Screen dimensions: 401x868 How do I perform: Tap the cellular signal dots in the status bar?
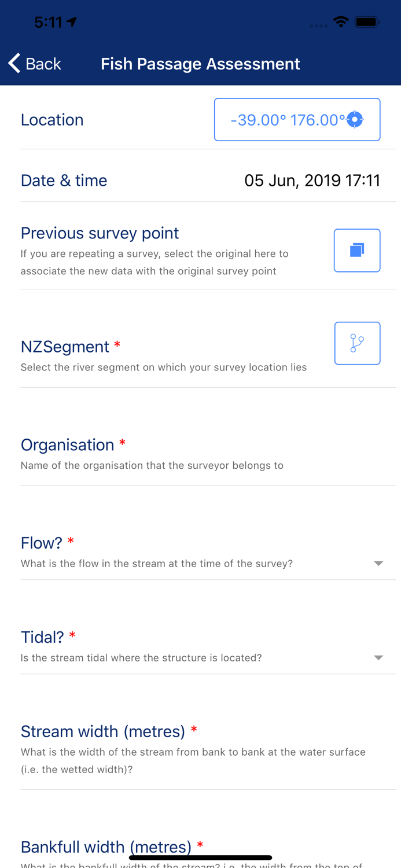pos(318,25)
